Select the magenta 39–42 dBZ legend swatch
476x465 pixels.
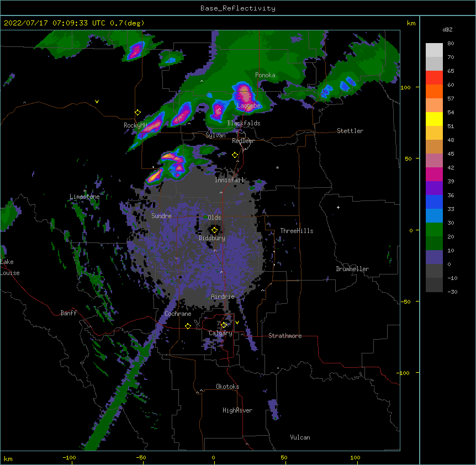434,174
